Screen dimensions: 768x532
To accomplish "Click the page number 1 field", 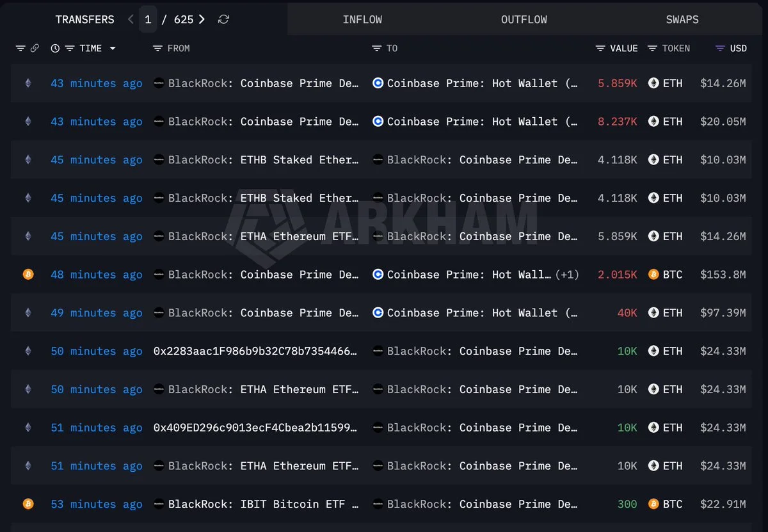I will [148, 19].
